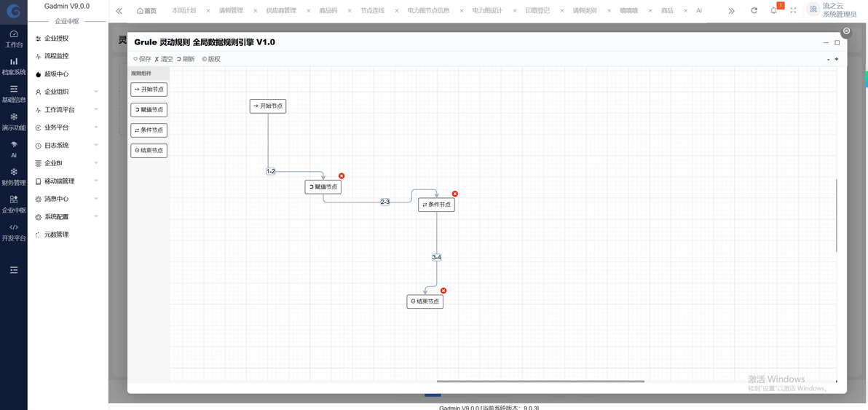Screen dimensions: 868x410
Task: Click the 3-4 connection label
Action: [436, 257]
